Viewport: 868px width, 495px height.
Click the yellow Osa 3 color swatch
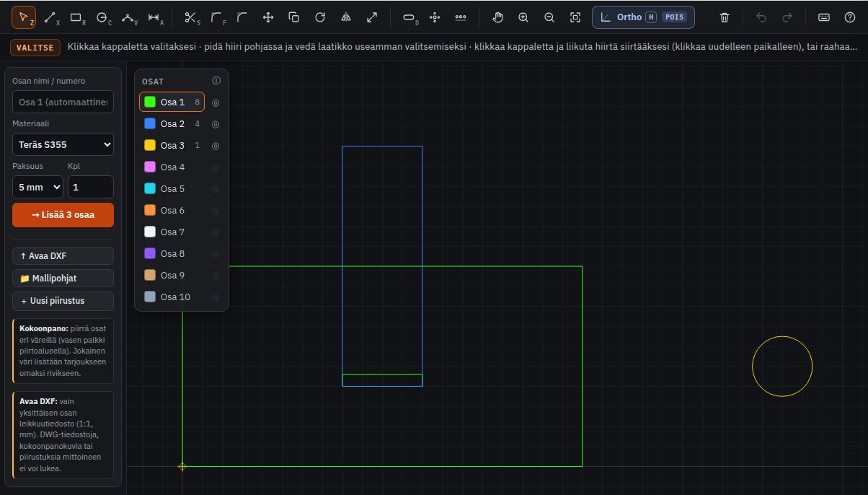tap(150, 146)
